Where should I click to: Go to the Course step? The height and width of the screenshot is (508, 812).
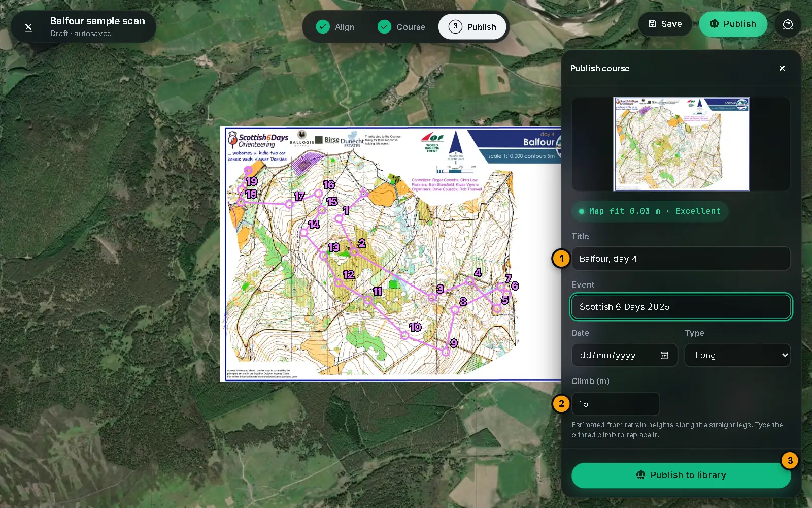point(401,27)
